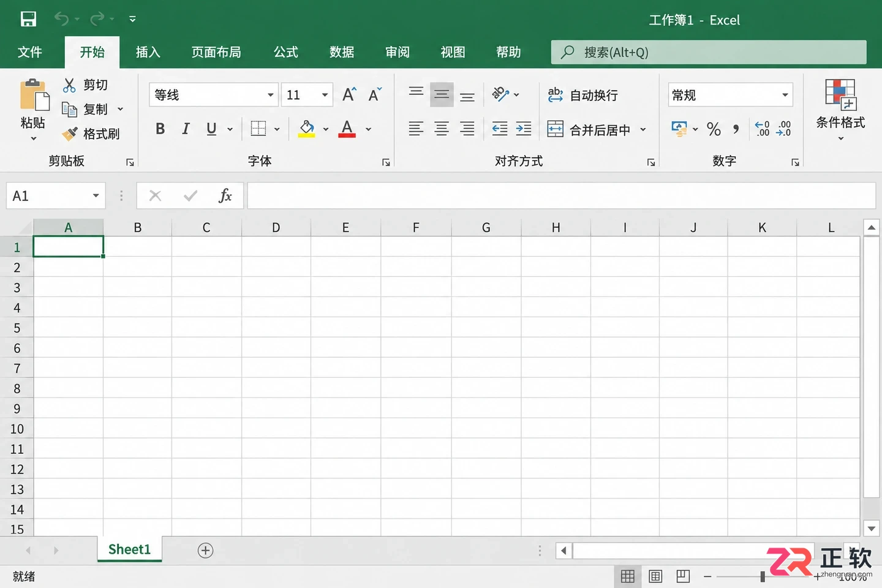Switch to Page Layout view button
882x588 pixels.
(655, 576)
